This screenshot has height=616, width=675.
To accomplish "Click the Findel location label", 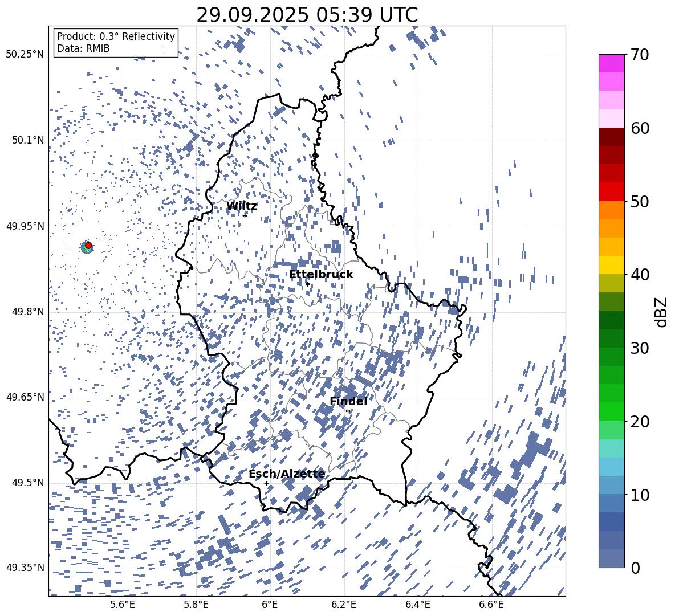I will [x=348, y=401].
